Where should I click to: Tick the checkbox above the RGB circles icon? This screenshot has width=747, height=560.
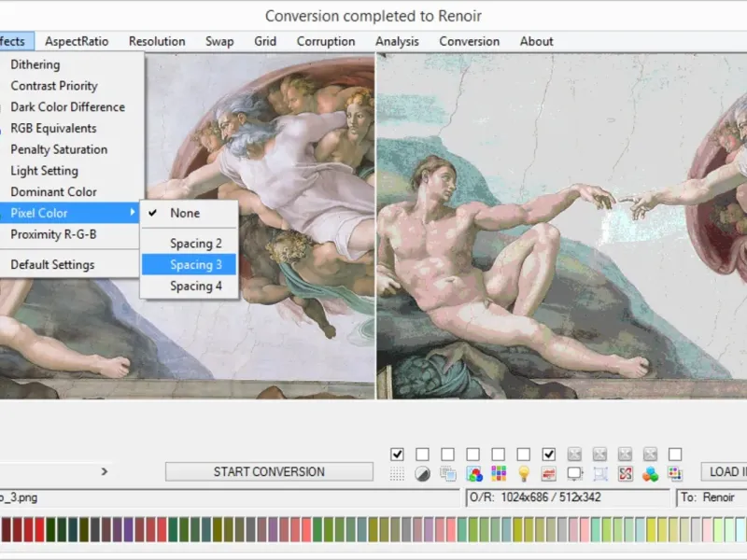pos(473,455)
